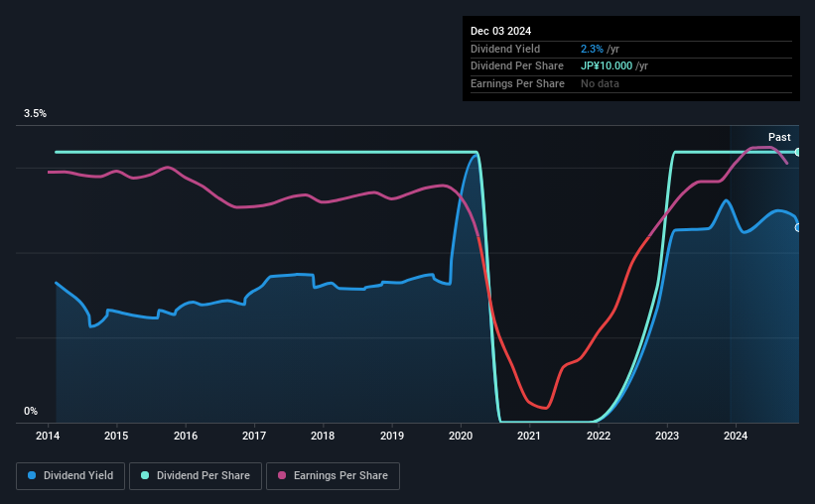The image size is (815, 504).
Task: Click the 3.5% y-axis label
Action: pyautogui.click(x=35, y=113)
